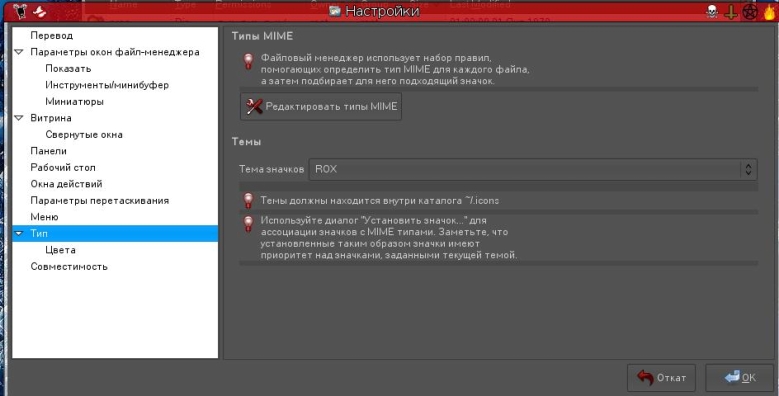Screen dimensions: 779x396
Task: Click the goat head window menu icon
Action: (19, 11)
